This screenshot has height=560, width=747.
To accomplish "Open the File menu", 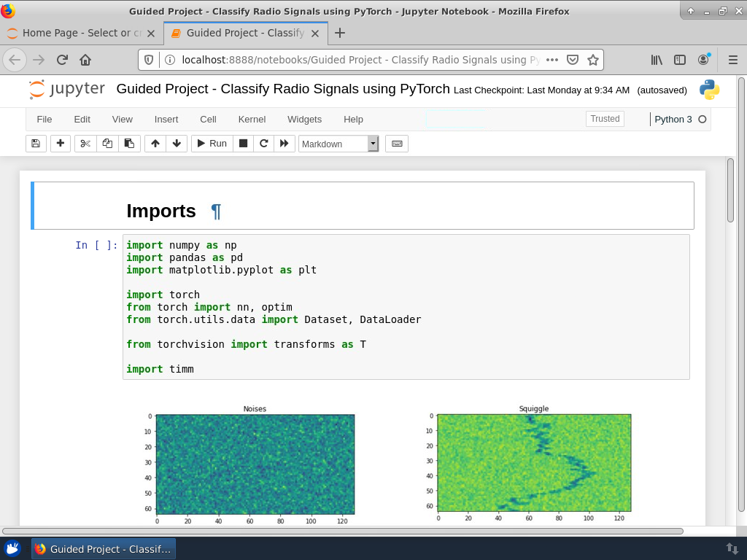I will (x=44, y=119).
